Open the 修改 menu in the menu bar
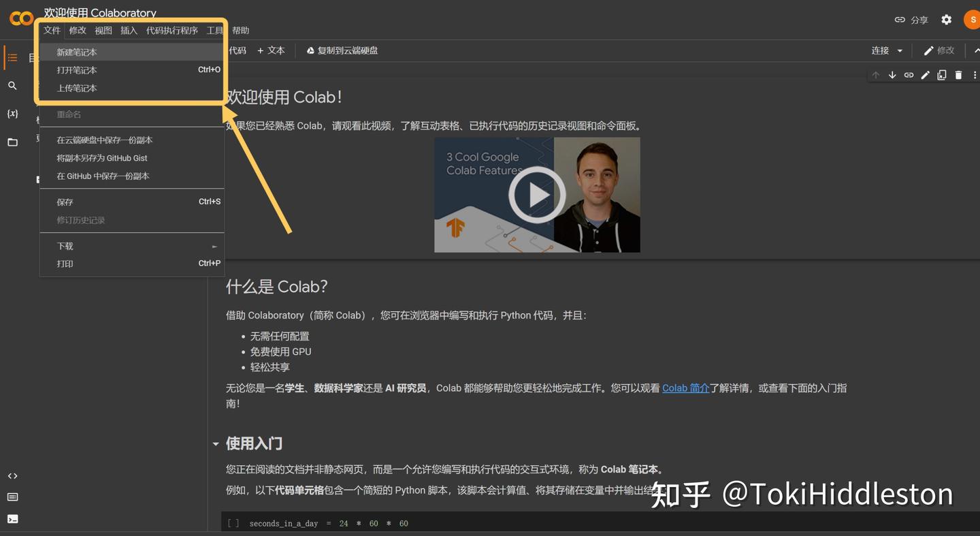This screenshot has height=536, width=980. [x=78, y=30]
